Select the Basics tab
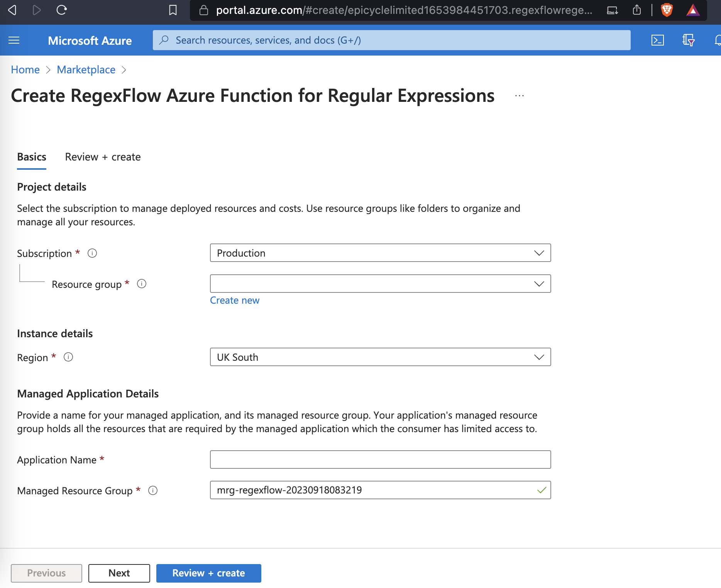This screenshot has height=588, width=721. 32,157
